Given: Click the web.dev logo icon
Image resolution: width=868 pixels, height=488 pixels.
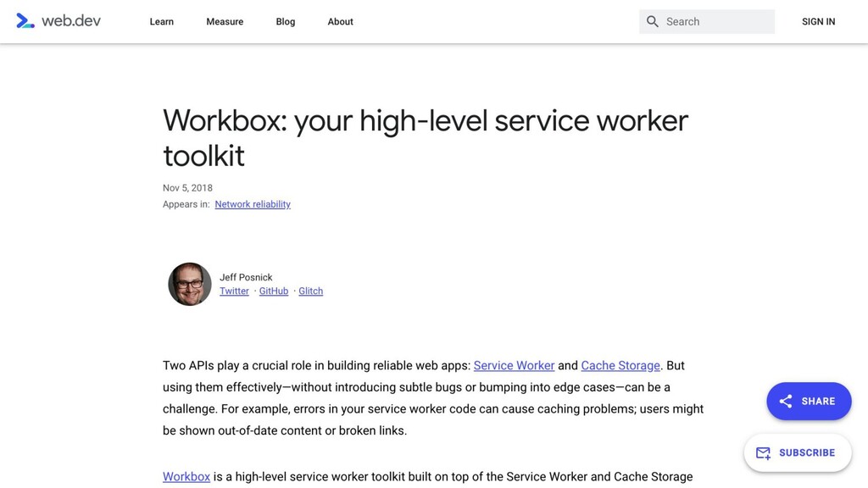Looking at the screenshot, I should pyautogui.click(x=25, y=21).
